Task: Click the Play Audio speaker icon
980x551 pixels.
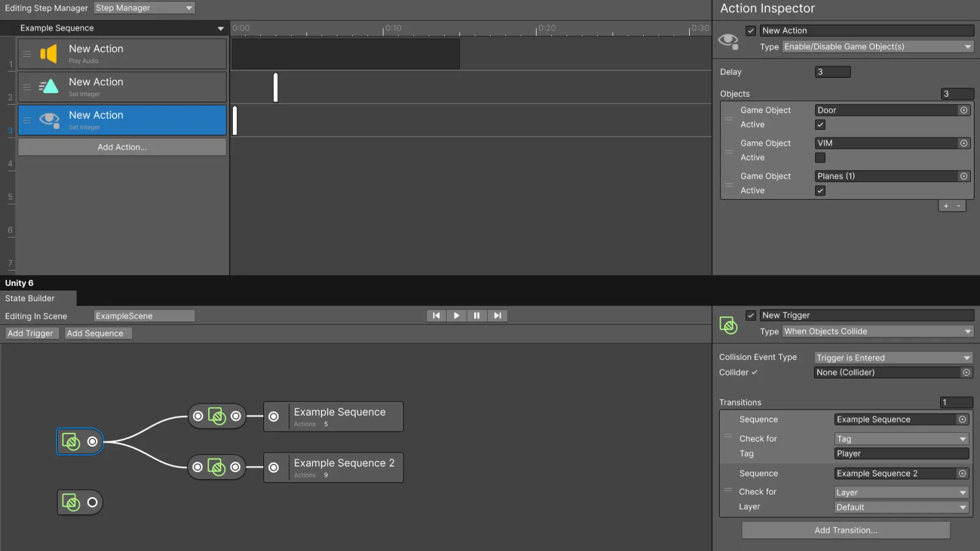Action: [48, 54]
